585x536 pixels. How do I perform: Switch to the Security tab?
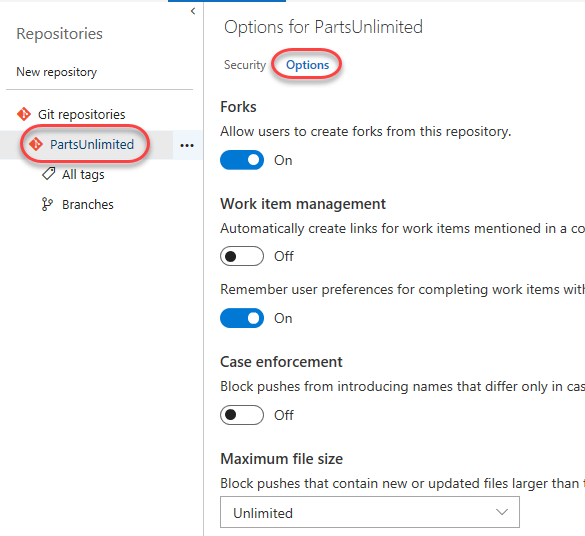[245, 65]
